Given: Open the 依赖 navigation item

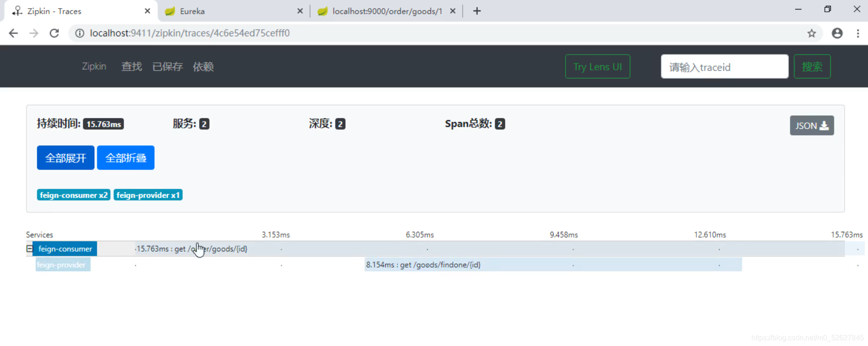Looking at the screenshot, I should pos(203,67).
